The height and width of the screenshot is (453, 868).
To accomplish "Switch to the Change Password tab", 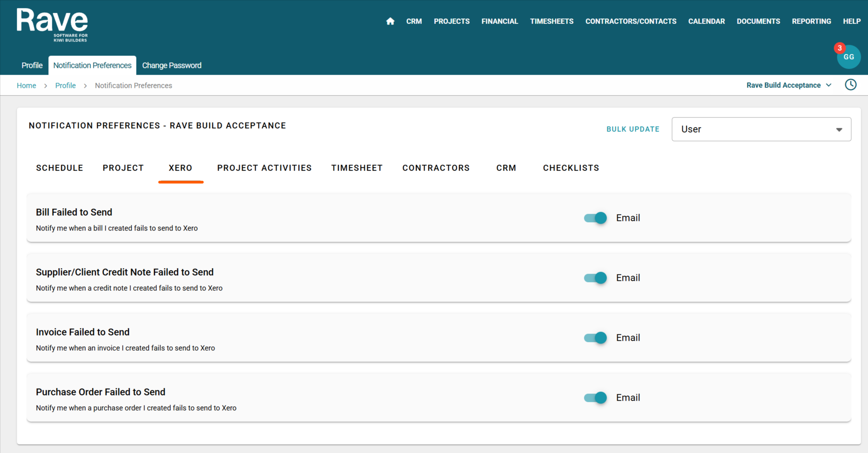I will [x=172, y=65].
